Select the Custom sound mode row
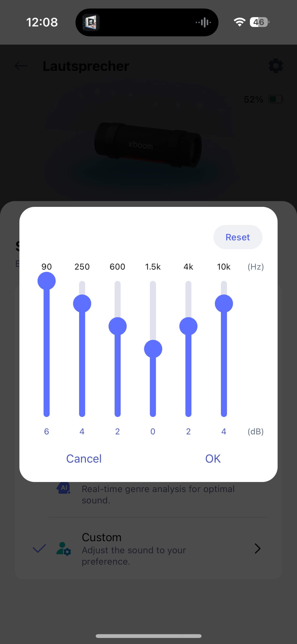Image resolution: width=297 pixels, height=644 pixels. 151,549
